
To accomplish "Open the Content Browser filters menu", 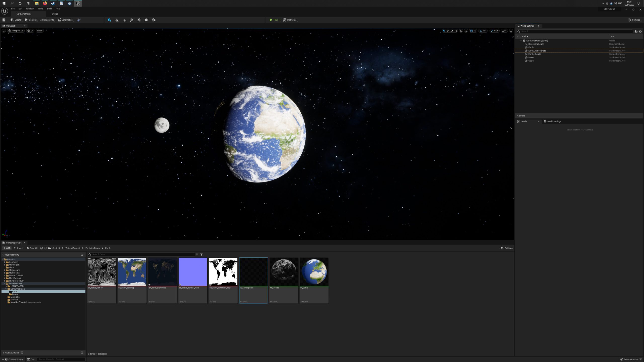I will click(x=202, y=255).
